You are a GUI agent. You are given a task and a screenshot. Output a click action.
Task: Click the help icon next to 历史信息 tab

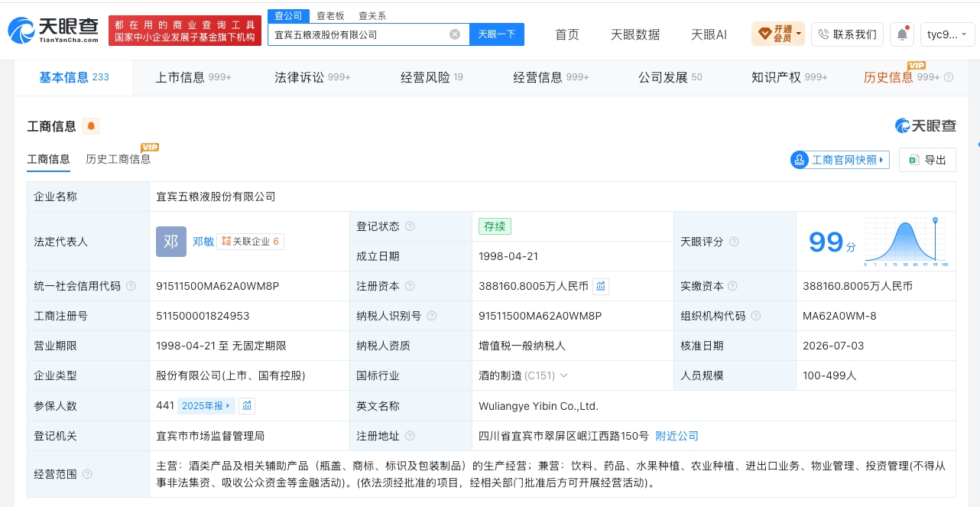[949, 77]
